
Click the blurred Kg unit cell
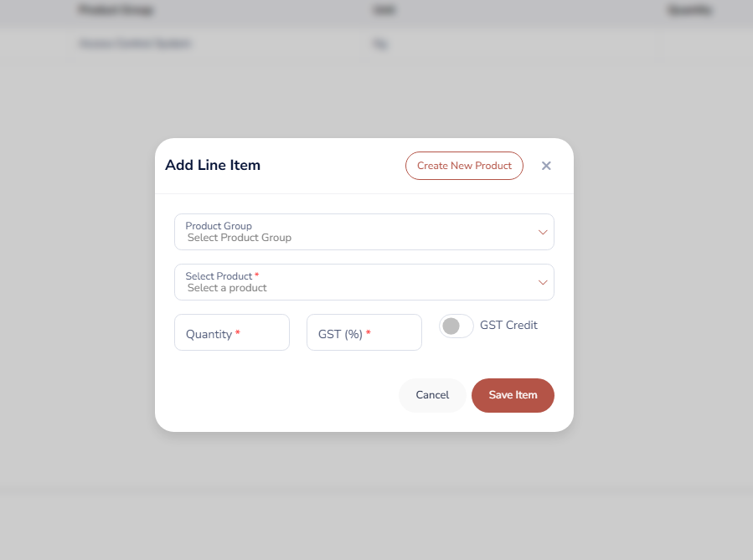coord(381,43)
